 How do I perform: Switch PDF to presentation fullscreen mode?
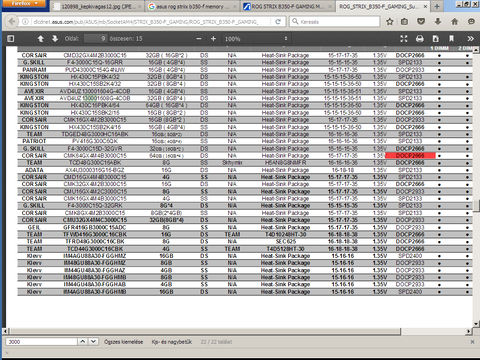coord(404,39)
